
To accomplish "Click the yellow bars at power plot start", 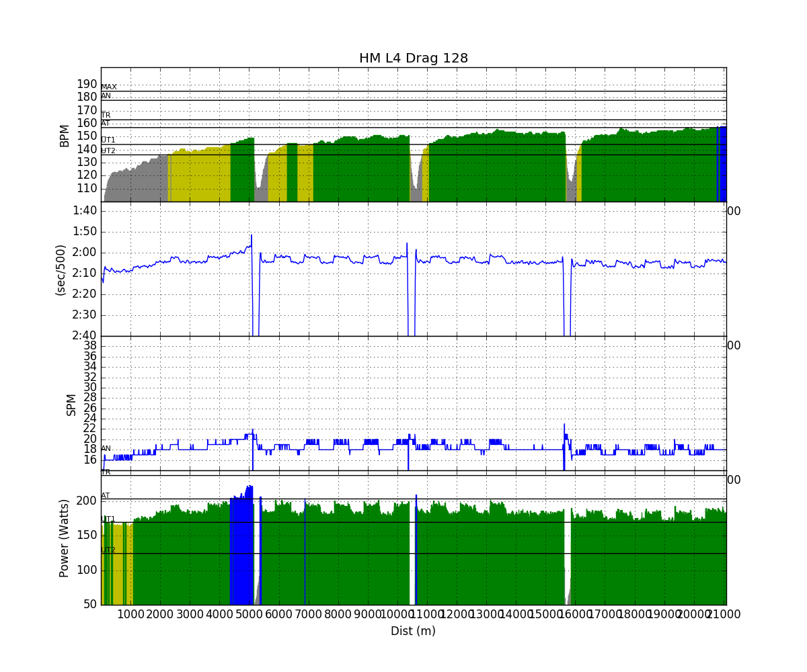I will (x=116, y=564).
